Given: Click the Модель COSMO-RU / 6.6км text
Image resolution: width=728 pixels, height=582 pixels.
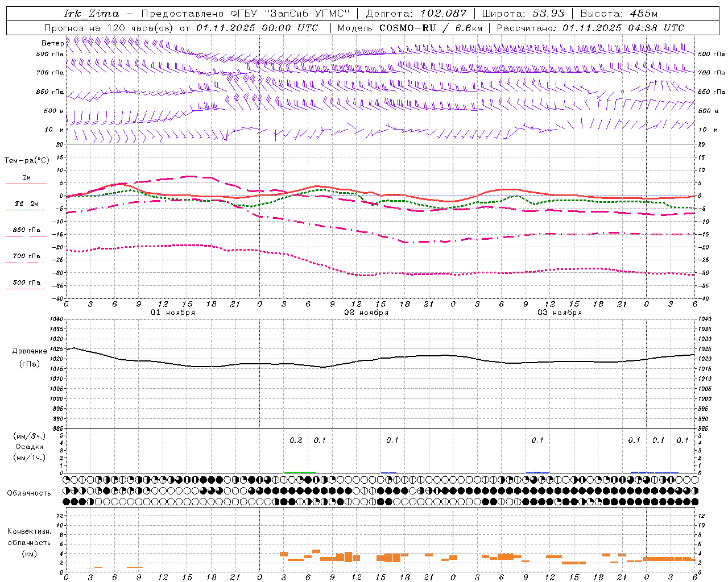Looking at the screenshot, I should (x=409, y=28).
